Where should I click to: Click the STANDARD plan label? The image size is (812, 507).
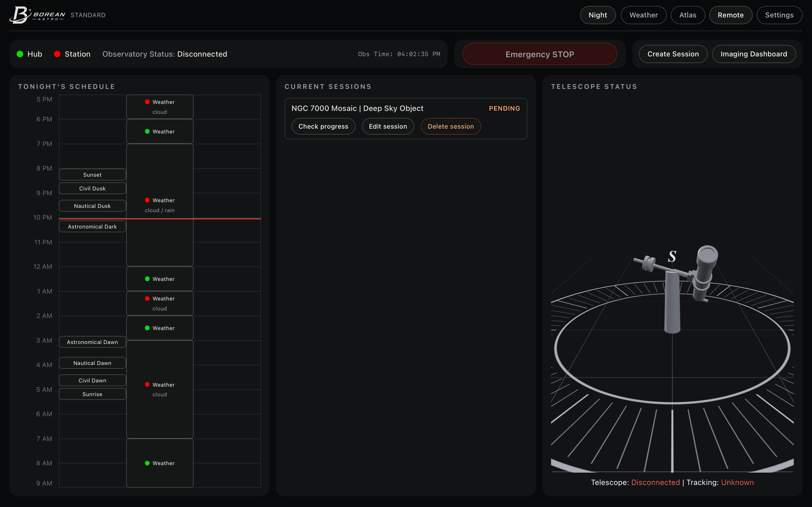[x=88, y=15]
